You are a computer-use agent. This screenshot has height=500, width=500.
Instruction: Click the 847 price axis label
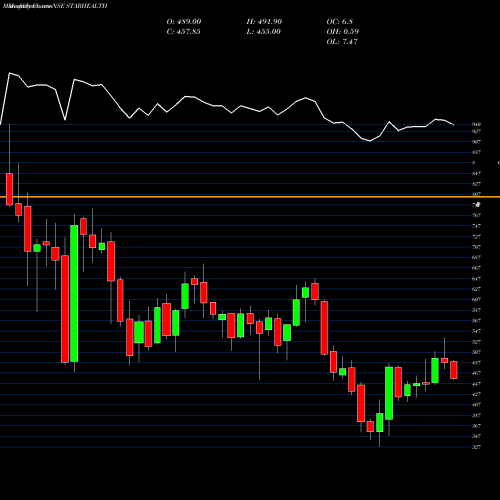coord(476,173)
